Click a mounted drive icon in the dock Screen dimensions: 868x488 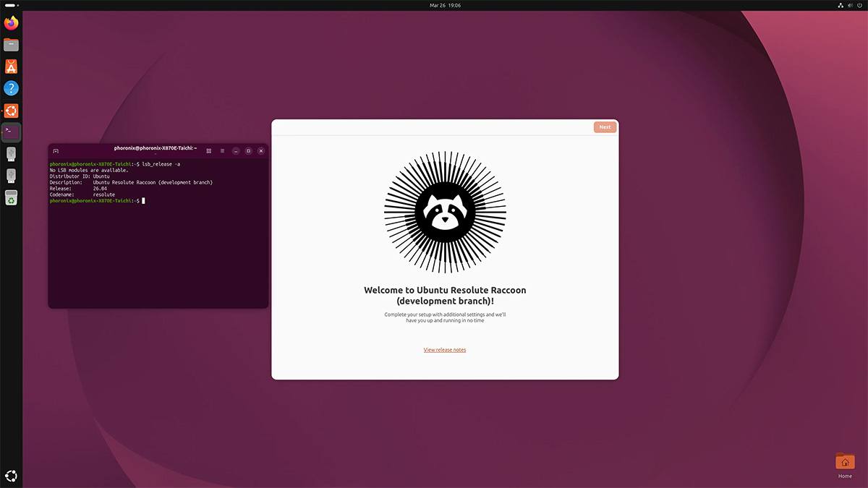click(11, 153)
